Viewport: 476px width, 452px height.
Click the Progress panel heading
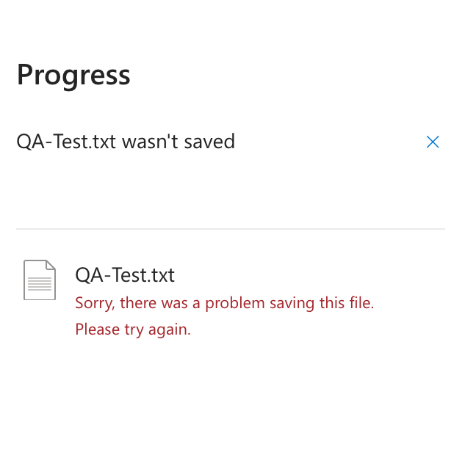pos(73,75)
